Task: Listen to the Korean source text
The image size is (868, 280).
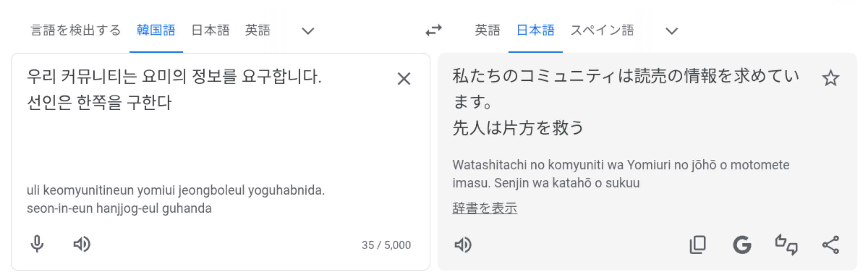Action: click(x=82, y=244)
